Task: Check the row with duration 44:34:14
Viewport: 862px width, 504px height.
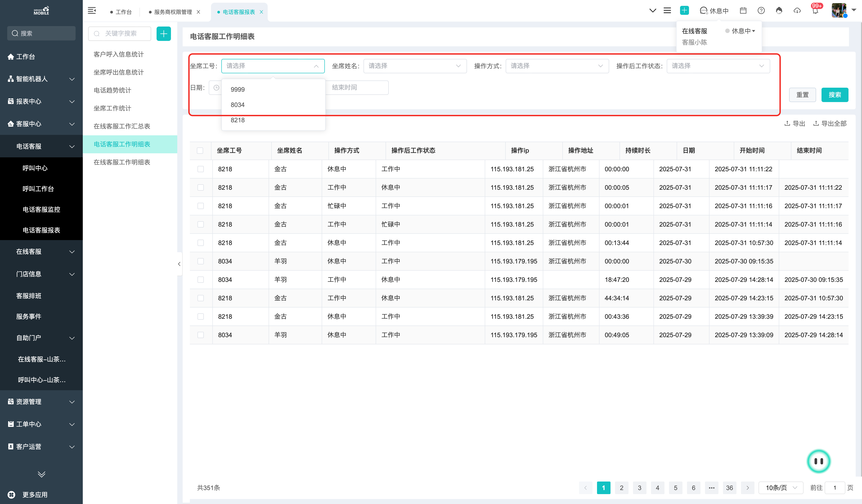Action: (x=200, y=298)
